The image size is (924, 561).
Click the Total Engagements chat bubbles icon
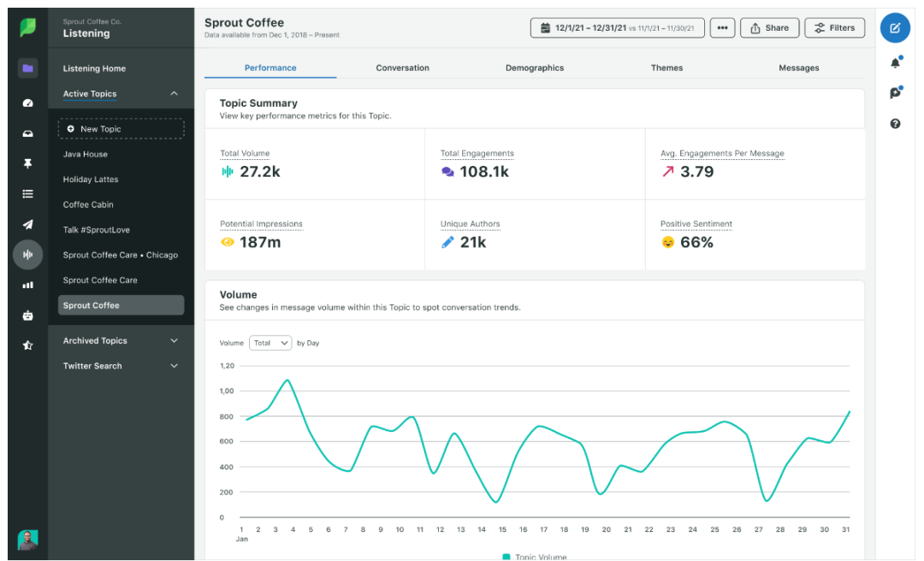coord(447,172)
